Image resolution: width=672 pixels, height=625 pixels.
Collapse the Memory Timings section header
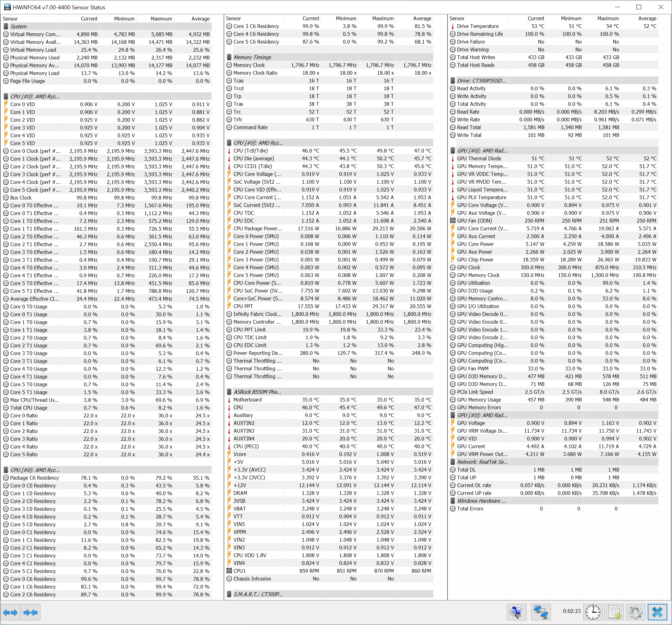click(252, 58)
